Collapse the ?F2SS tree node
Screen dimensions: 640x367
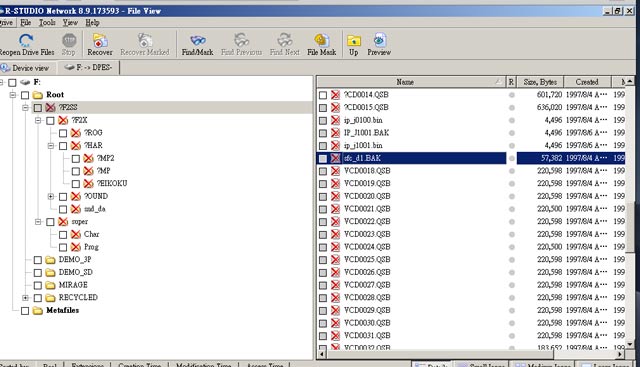[25, 108]
